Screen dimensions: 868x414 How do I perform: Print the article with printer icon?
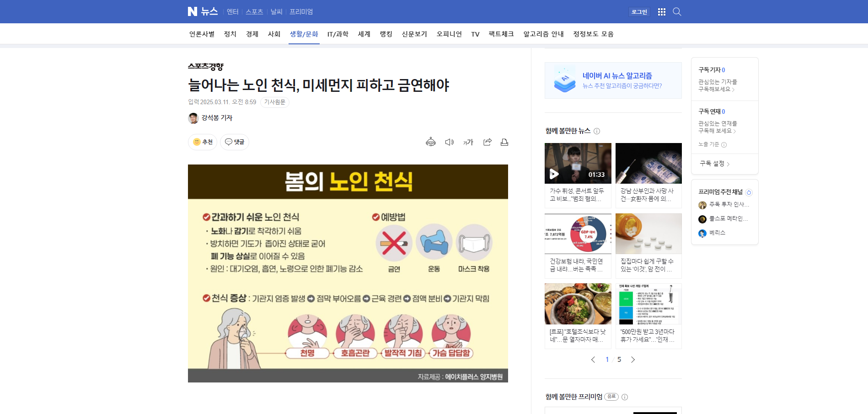(504, 142)
